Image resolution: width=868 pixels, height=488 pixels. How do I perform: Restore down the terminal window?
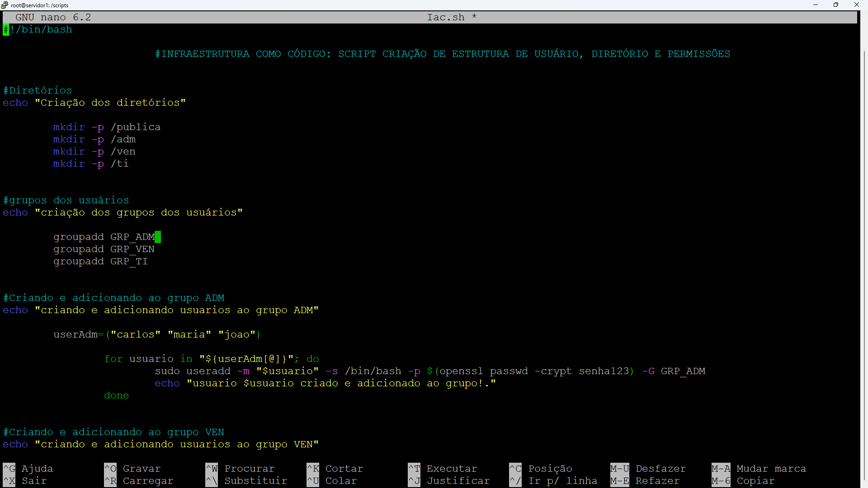(x=836, y=5)
